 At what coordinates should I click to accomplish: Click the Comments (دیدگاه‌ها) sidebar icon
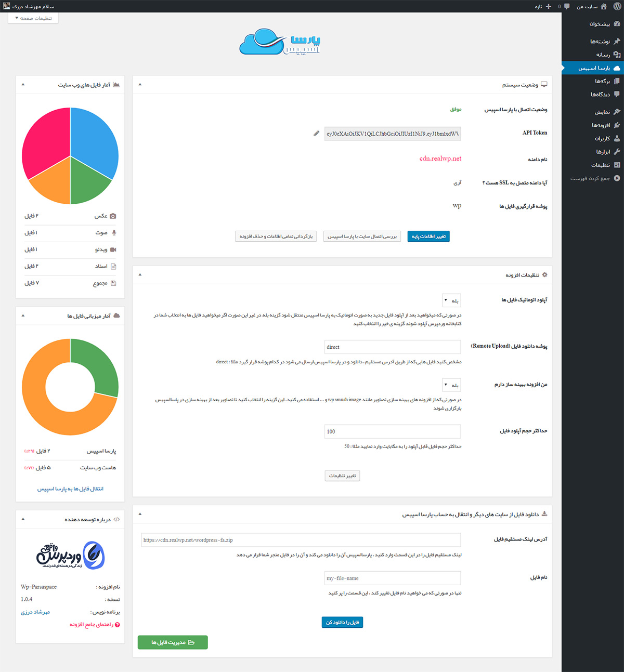[x=617, y=95]
